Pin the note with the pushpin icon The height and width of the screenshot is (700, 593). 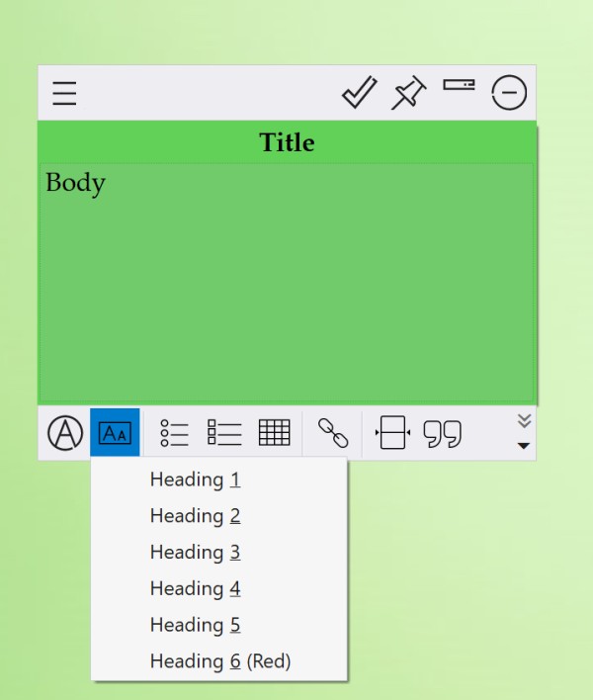(407, 94)
